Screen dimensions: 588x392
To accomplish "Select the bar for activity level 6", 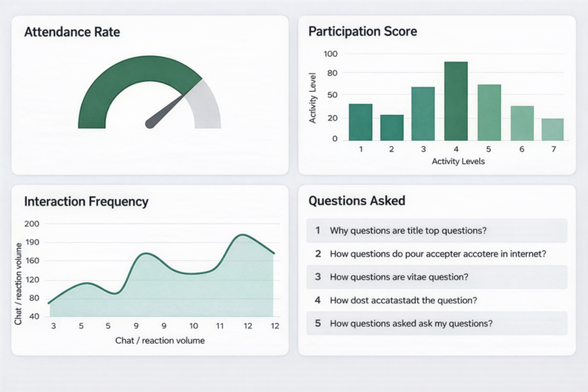I will click(x=521, y=122).
